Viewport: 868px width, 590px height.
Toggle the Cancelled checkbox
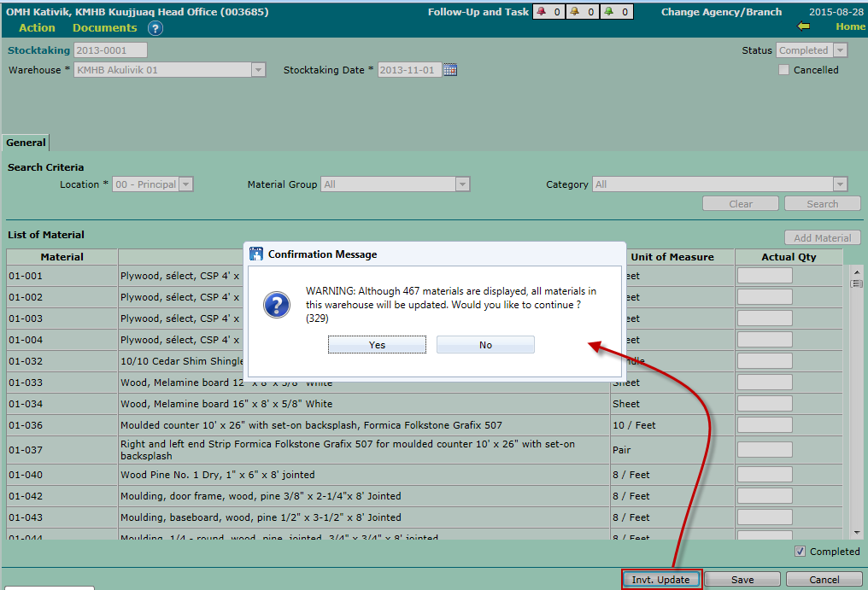point(783,70)
